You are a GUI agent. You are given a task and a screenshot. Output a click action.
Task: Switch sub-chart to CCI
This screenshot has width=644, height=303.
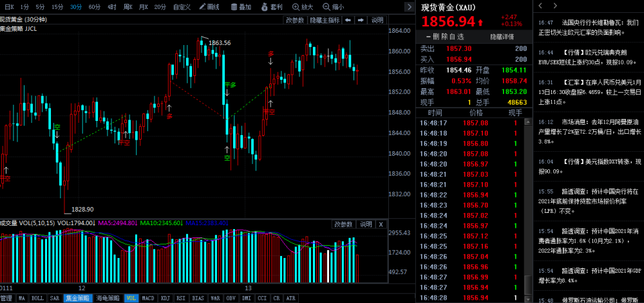[x=262, y=298]
